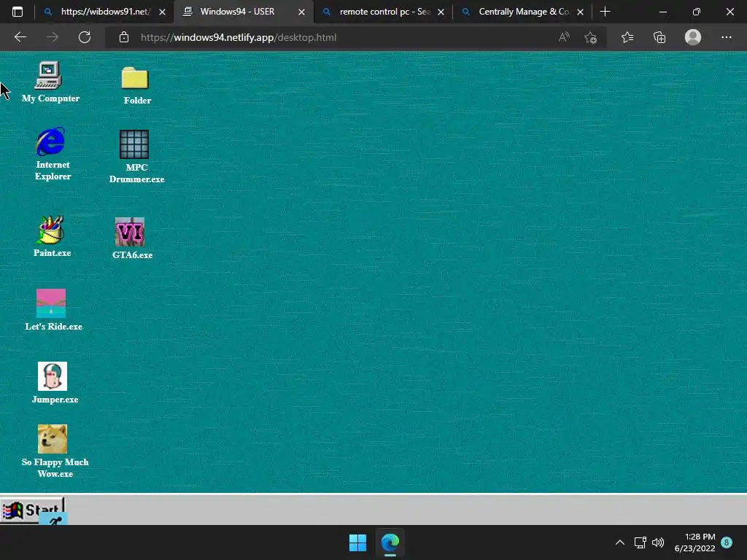Switch to Centrally Manage & Co tab

523,12
